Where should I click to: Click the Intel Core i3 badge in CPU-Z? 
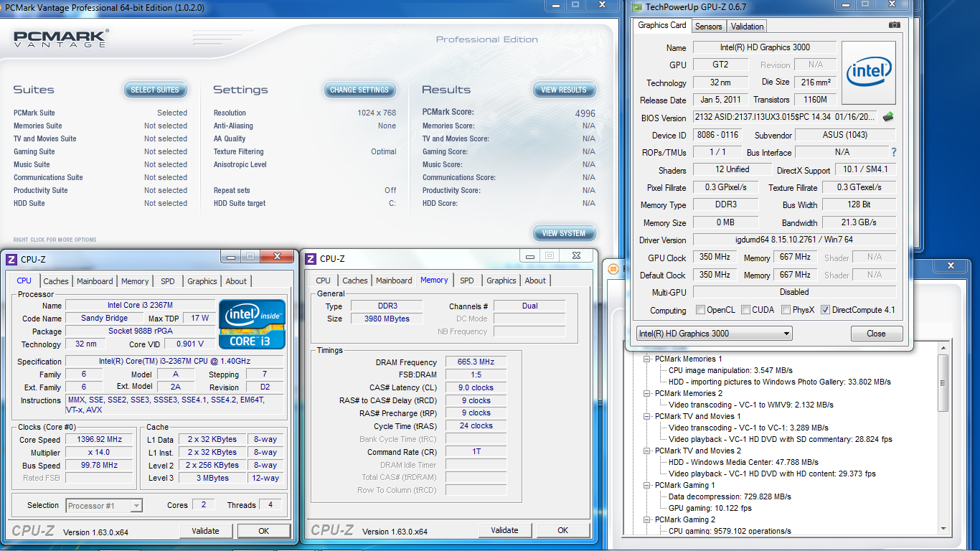tap(252, 324)
